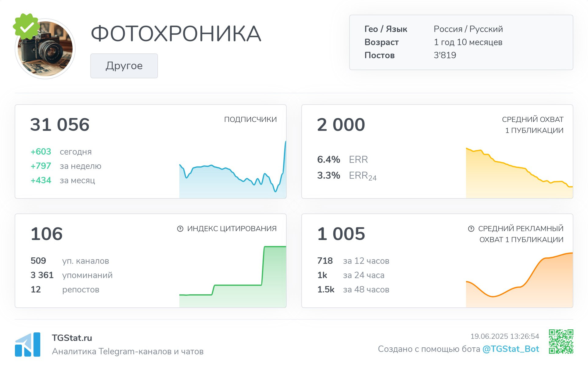588x369 pixels.
Task: Click the help icon beside Средний рекламный охват
Action: tap(471, 229)
